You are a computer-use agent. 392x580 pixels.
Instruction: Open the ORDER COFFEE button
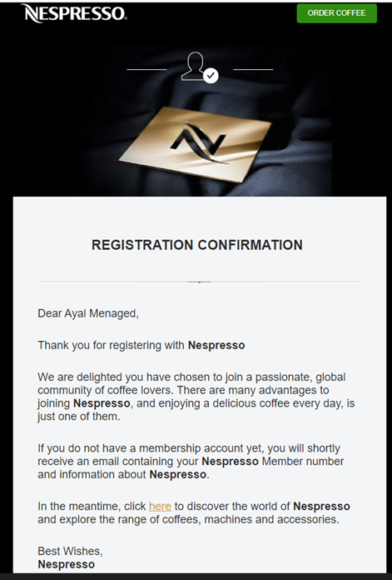click(336, 13)
